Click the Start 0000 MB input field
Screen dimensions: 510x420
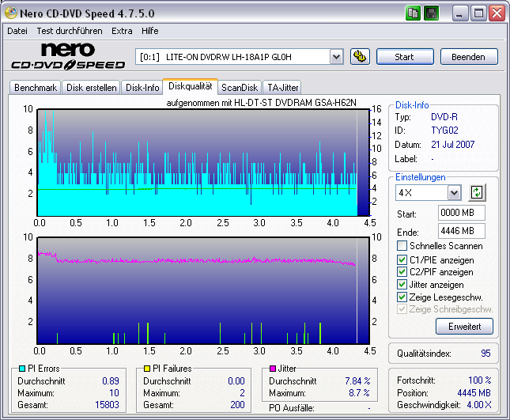pos(462,213)
